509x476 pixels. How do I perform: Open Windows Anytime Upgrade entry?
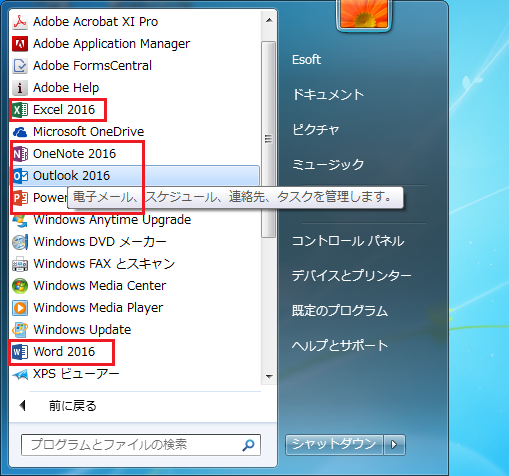(112, 220)
